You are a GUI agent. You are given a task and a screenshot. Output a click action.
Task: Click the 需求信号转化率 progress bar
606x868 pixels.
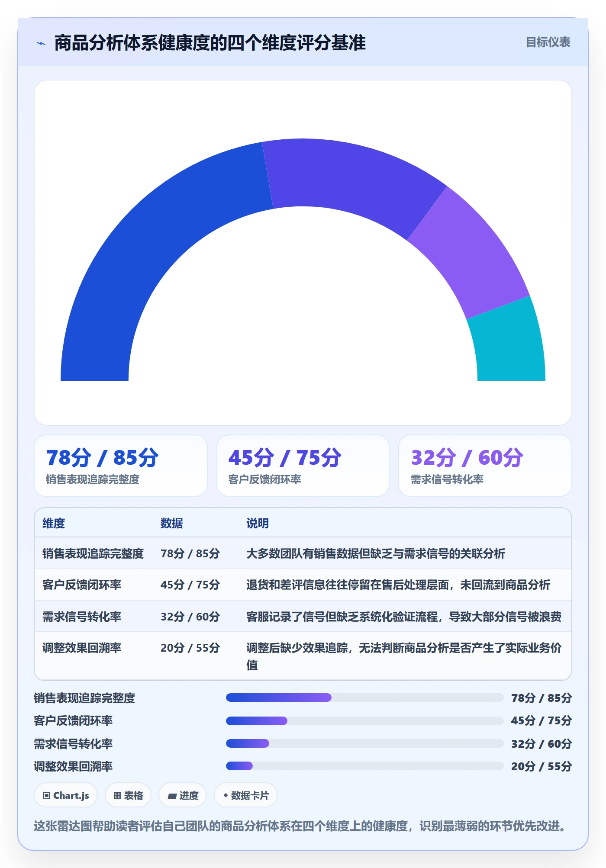point(364,743)
